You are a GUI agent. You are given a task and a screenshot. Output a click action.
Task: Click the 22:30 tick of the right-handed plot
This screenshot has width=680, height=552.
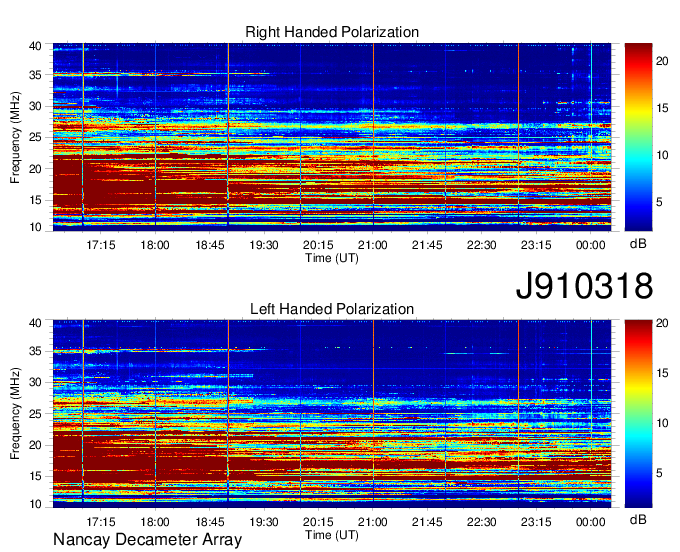pos(481,245)
